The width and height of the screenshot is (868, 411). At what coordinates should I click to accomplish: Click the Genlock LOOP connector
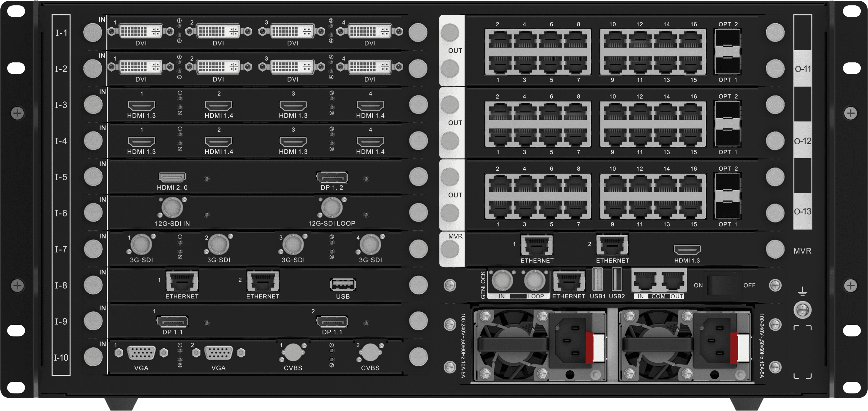[535, 280]
